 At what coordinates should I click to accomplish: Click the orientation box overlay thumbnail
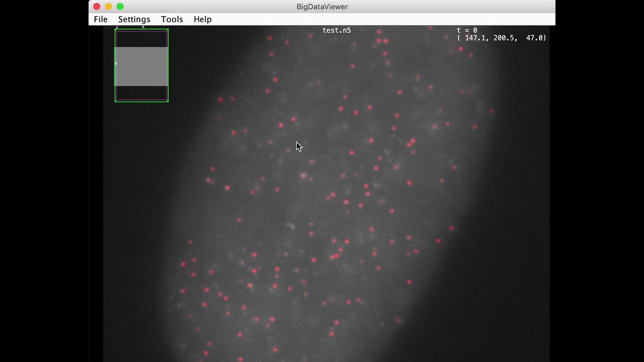(x=141, y=65)
